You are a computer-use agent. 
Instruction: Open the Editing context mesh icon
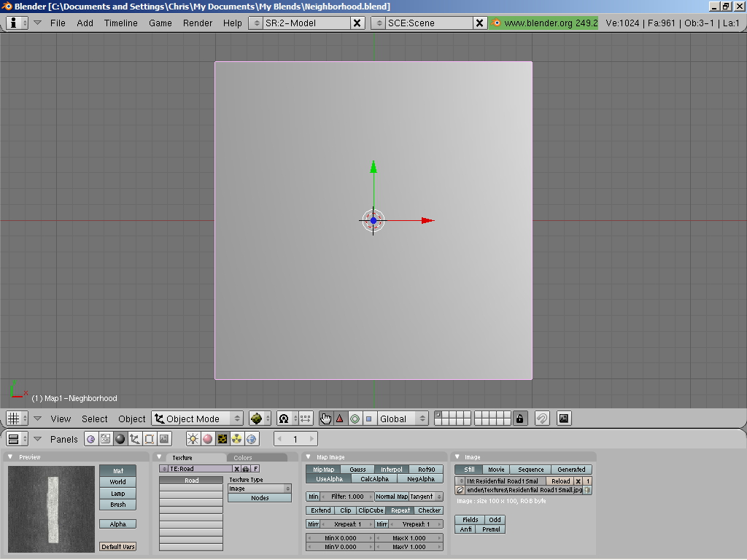point(150,439)
